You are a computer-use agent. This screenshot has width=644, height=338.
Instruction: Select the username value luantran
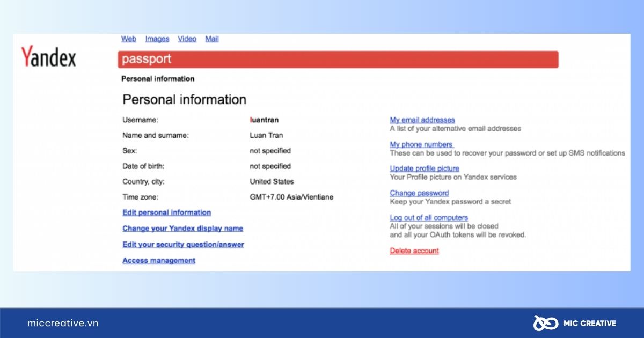pyautogui.click(x=264, y=120)
